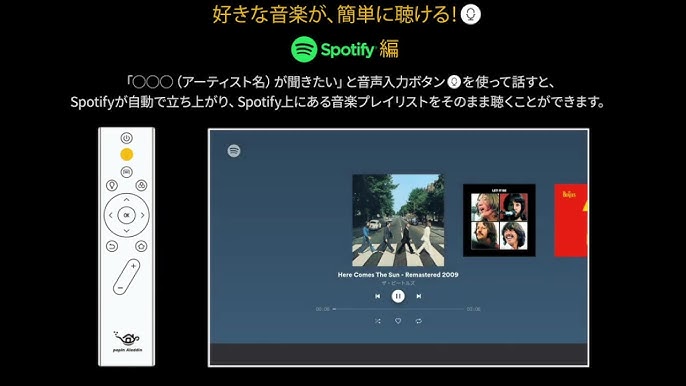Screen dimensions: 686x386
Task: Click artist name ザ・ビートルズ below the song title
Action: [x=398, y=283]
